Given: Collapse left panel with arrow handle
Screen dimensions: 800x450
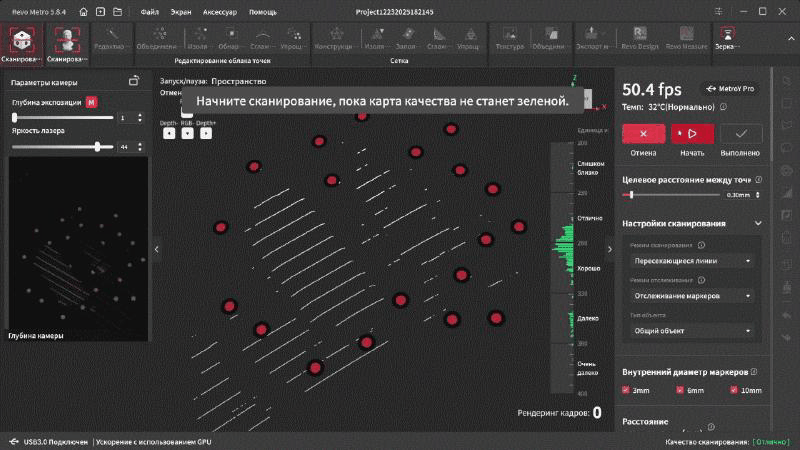Looking at the screenshot, I should coord(157,249).
